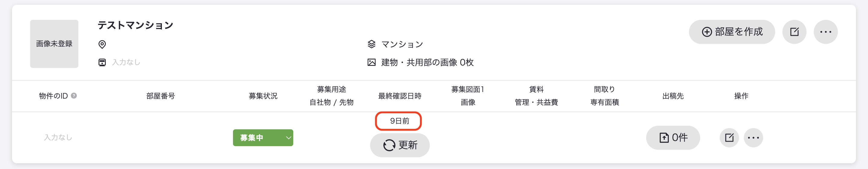868x169 pixels.
Task: Click the image icon beside 建物・共用部の画像
Action: [x=371, y=62]
